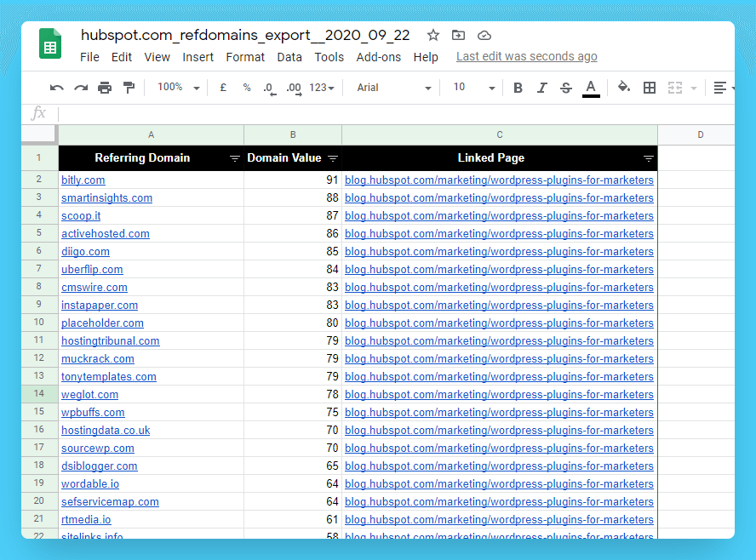Open the Data menu
This screenshot has height=560, width=756.
click(x=289, y=57)
